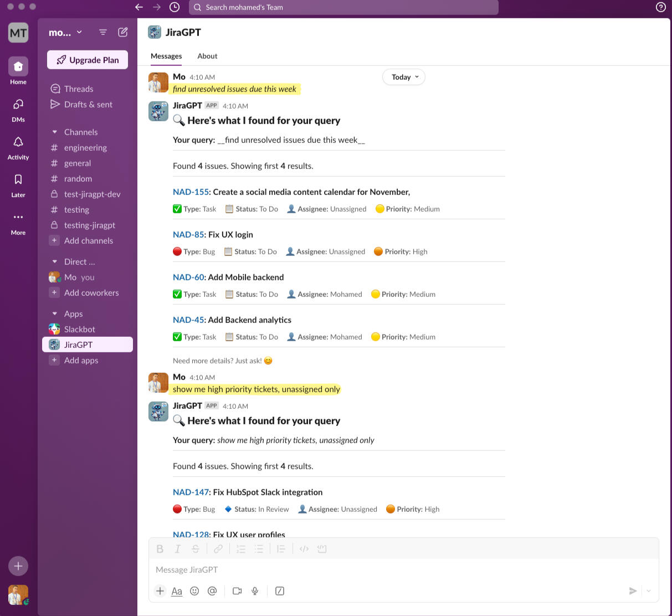Image resolution: width=672 pixels, height=616 pixels.
Task: Click the Later bookmark icon
Action: coord(18,179)
